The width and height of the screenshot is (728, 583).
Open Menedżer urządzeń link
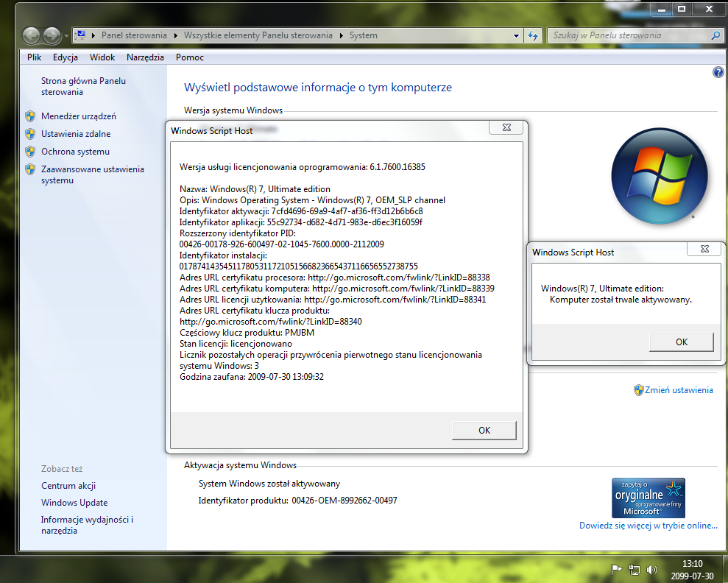[79, 116]
